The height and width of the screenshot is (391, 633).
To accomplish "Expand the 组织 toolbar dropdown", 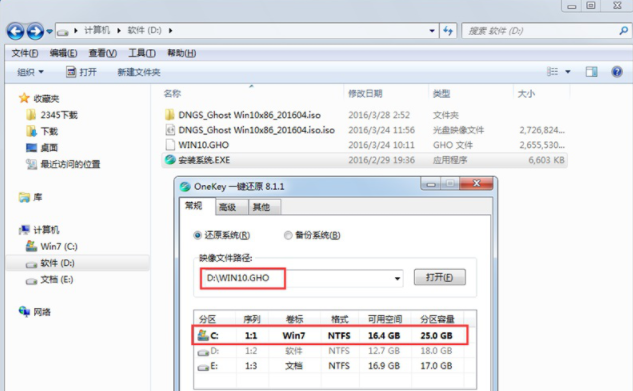I will pyautogui.click(x=30, y=72).
